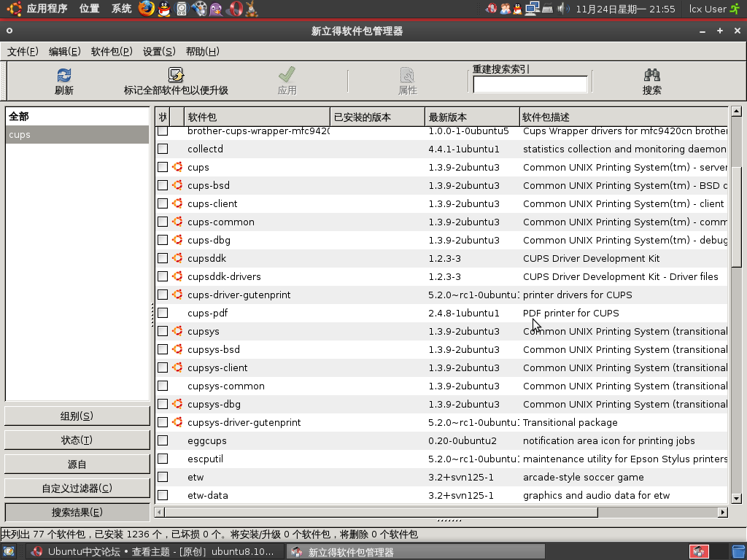This screenshot has width=747, height=560.
Task: Mark the escputil package checkbox
Action: (x=163, y=459)
